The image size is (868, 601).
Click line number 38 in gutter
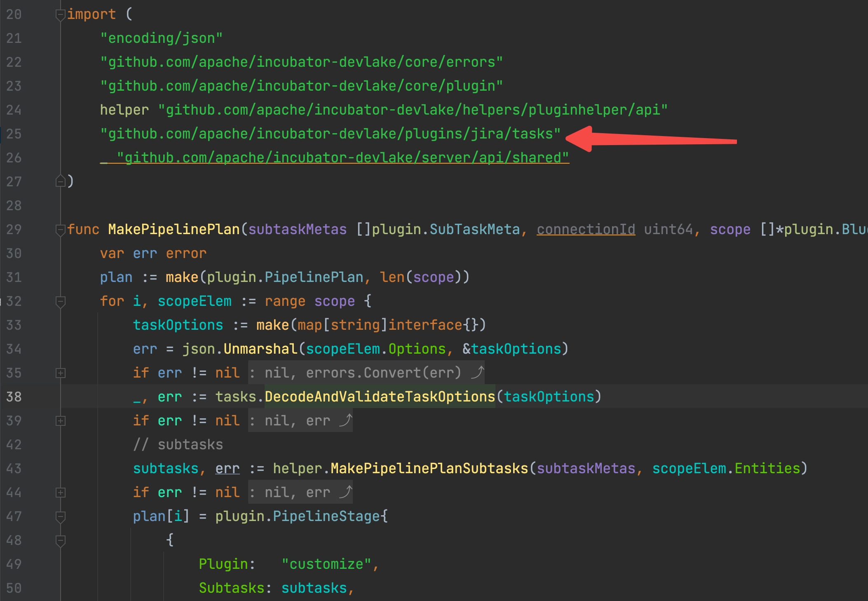click(14, 397)
